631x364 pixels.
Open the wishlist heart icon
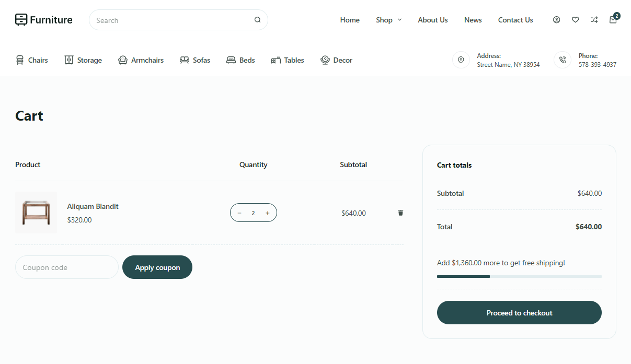(575, 20)
